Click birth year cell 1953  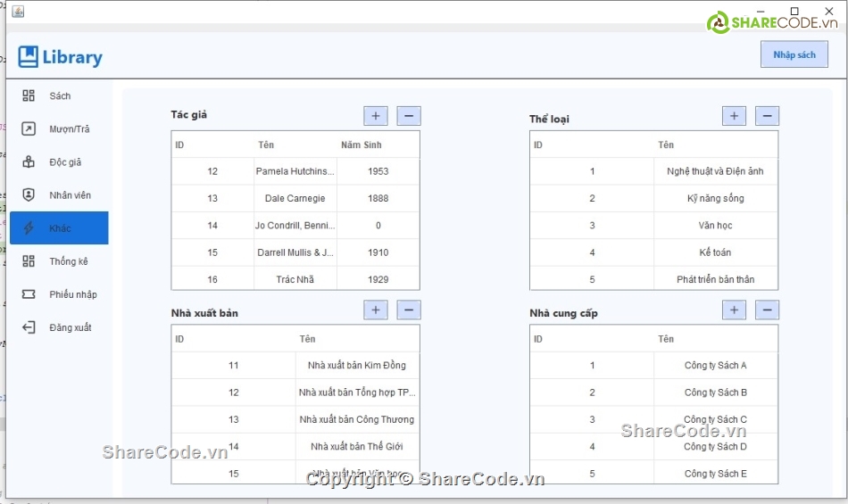coord(378,171)
